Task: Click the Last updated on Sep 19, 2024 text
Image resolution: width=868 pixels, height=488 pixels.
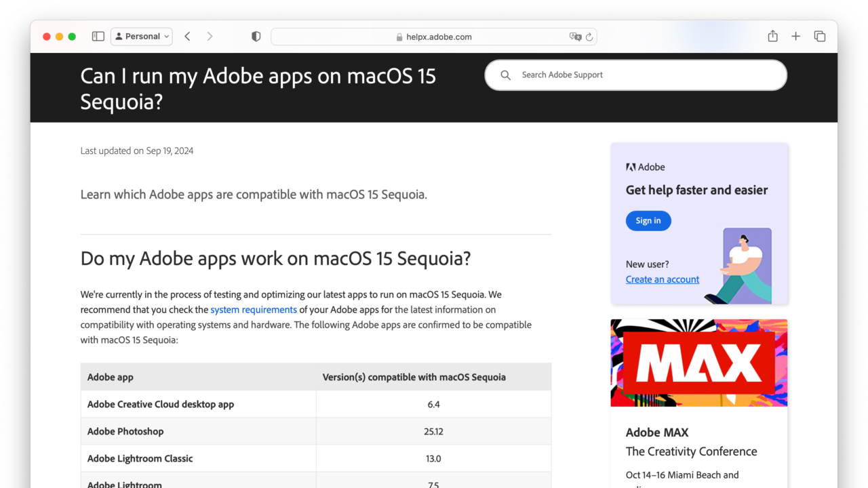Action: coord(137,150)
